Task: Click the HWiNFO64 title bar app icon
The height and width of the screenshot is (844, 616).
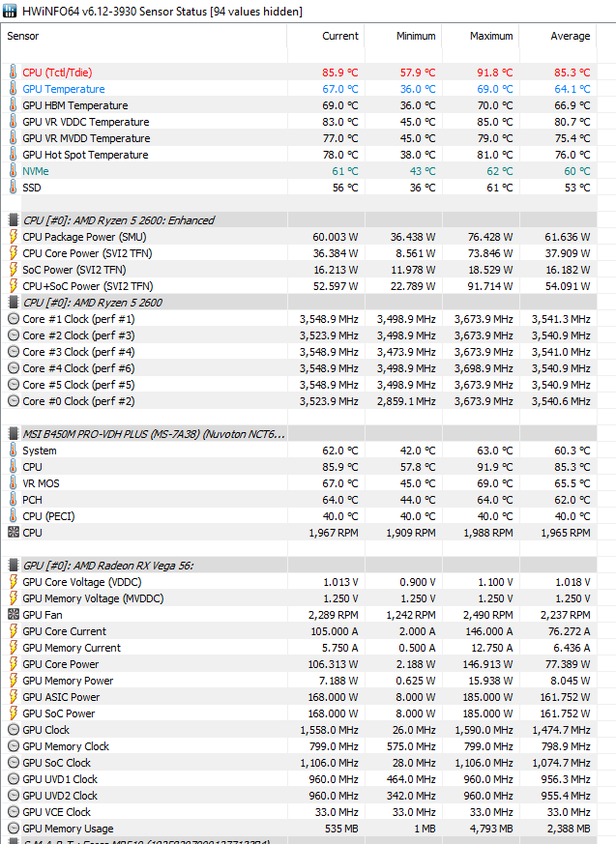Action: coord(10,11)
